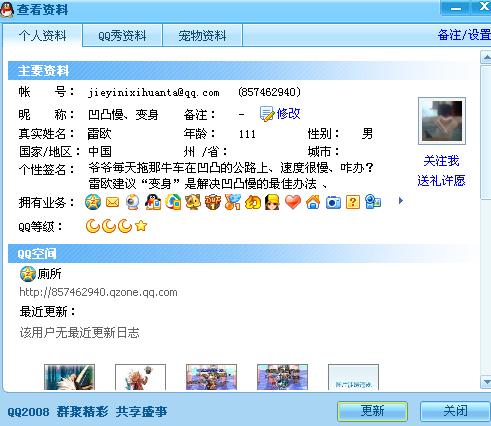Screen dimensions: 491x426
Task: Click the 关注我 link
Action: click(x=441, y=161)
